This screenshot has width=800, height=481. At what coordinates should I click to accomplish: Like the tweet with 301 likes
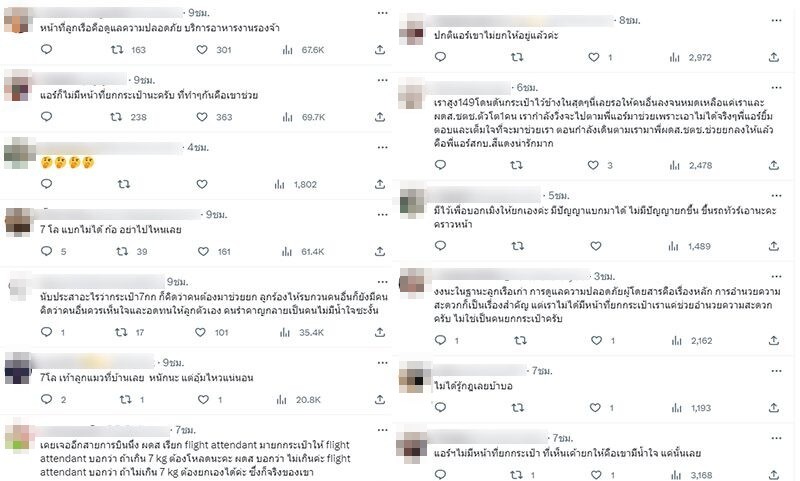(202, 49)
